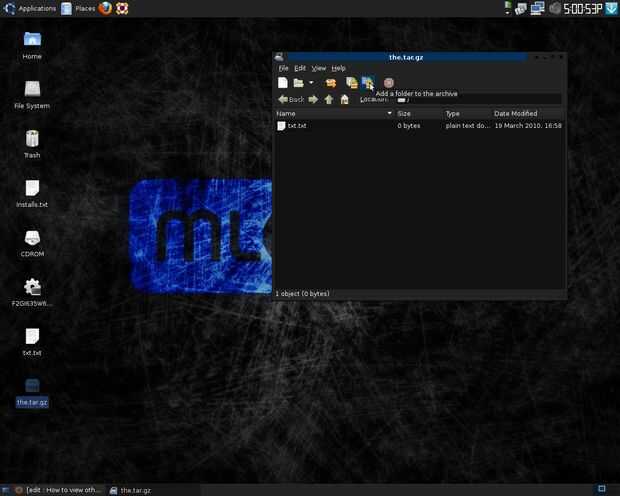Screen dimensions: 620x496
Task: Open the Edit menu
Action: pos(300,68)
